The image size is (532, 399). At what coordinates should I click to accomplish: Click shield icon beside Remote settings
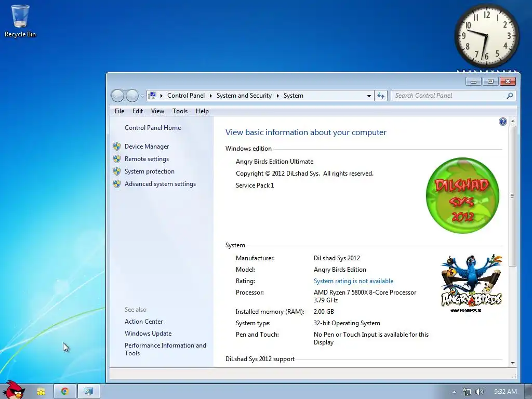pyautogui.click(x=117, y=159)
